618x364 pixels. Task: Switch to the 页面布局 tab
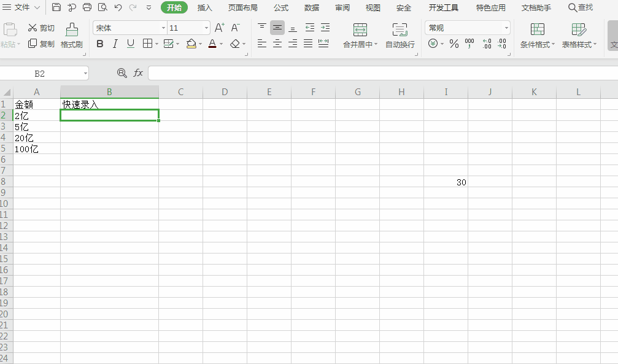pos(243,7)
